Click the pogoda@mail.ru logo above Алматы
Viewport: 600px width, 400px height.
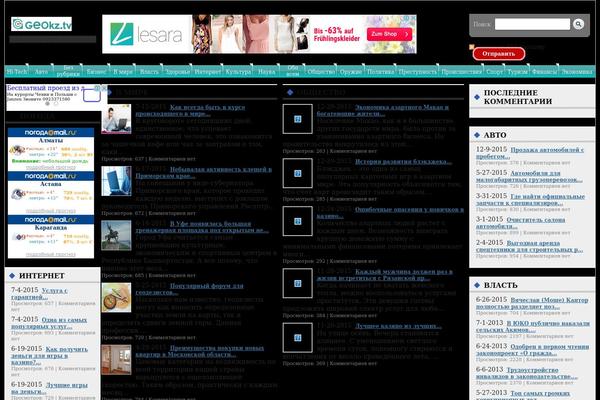pyautogui.click(x=51, y=132)
